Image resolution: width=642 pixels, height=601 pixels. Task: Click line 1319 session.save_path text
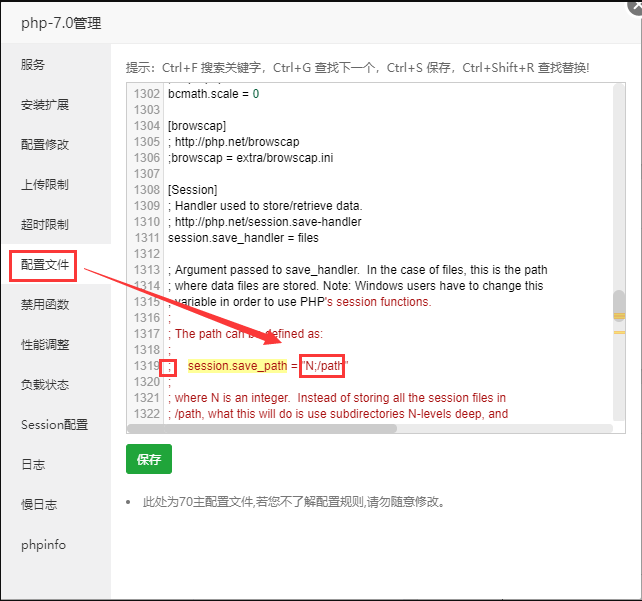pos(237,366)
